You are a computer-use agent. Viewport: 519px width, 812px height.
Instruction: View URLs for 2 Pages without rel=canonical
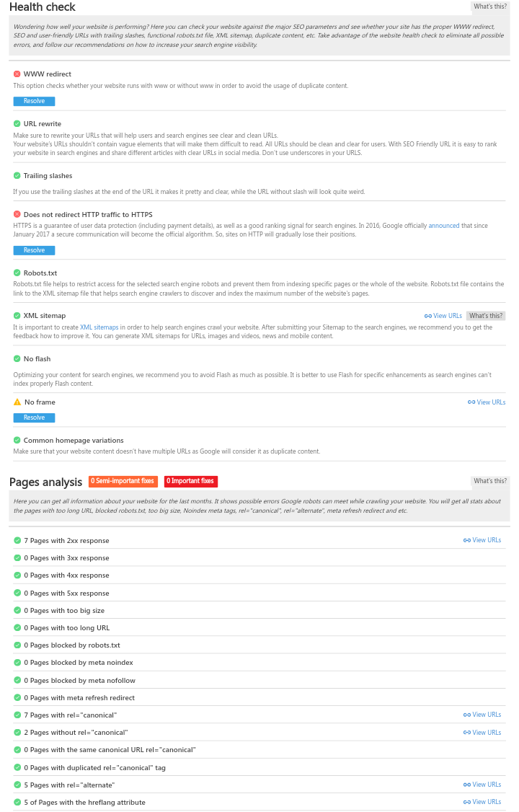tap(482, 732)
